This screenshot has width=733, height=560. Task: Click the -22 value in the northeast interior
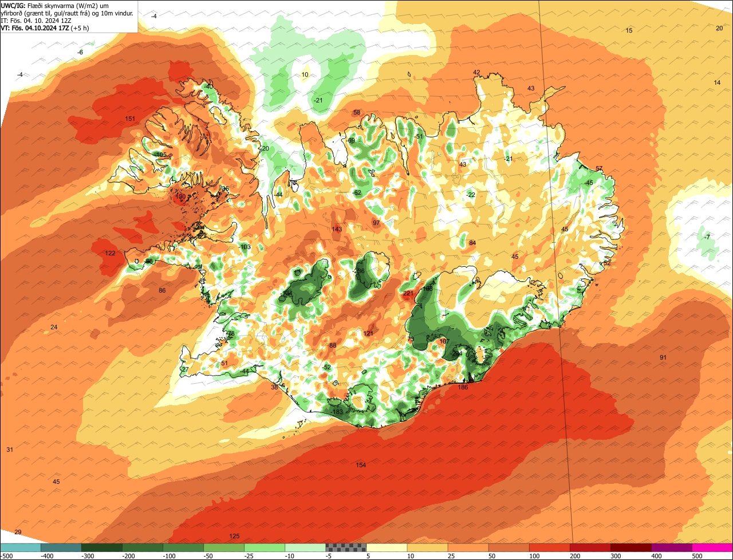tap(471, 195)
